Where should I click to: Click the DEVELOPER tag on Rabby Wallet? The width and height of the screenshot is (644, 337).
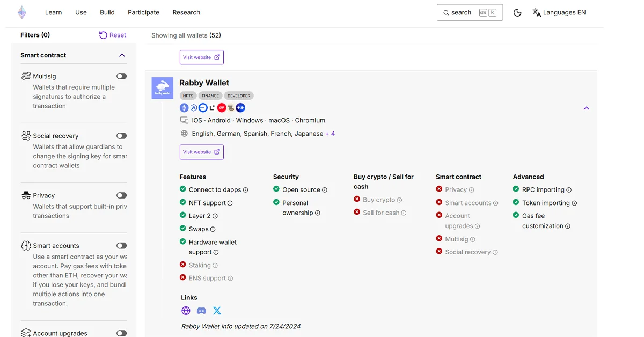pos(239,96)
